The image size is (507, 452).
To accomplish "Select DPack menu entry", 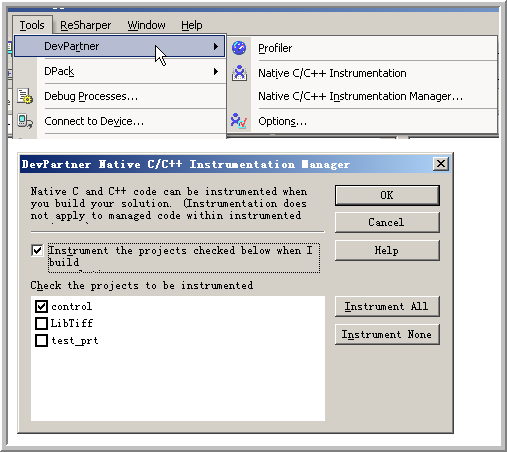I will (x=120, y=71).
